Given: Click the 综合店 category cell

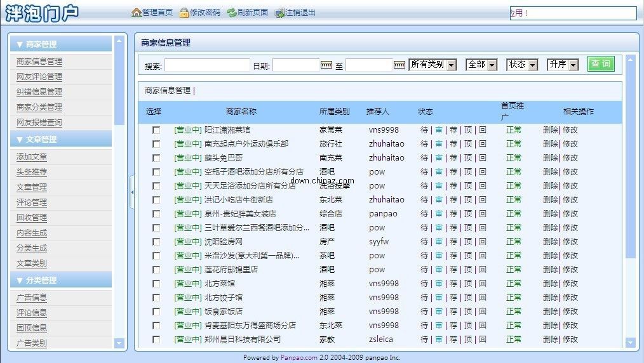Looking at the screenshot, I should (331, 214).
